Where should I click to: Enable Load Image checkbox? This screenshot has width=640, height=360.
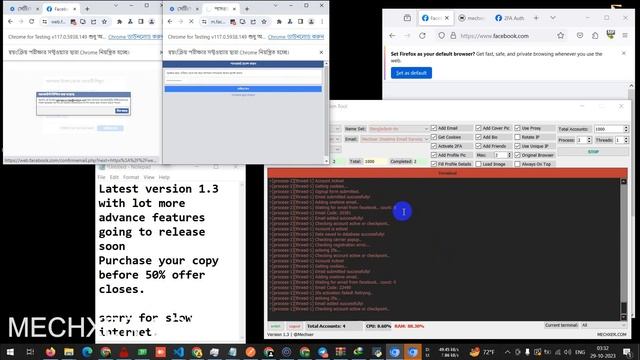(x=478, y=164)
